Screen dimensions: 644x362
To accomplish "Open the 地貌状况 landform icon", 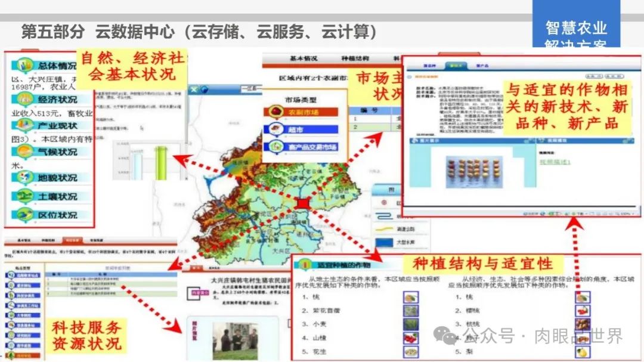I will pyautogui.click(x=25, y=178).
